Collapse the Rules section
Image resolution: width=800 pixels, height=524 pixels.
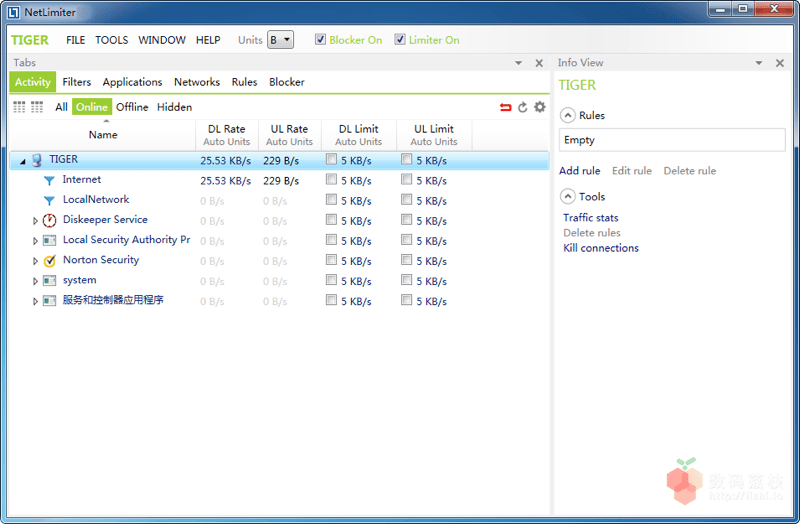[x=567, y=115]
